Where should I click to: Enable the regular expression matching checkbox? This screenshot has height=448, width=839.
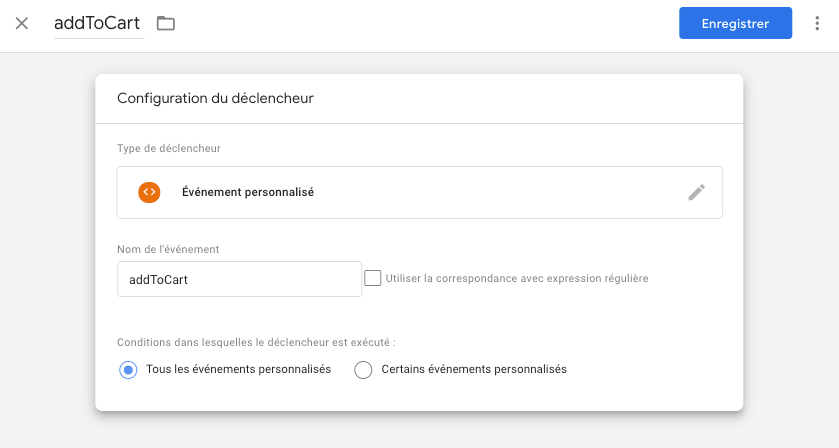(372, 278)
